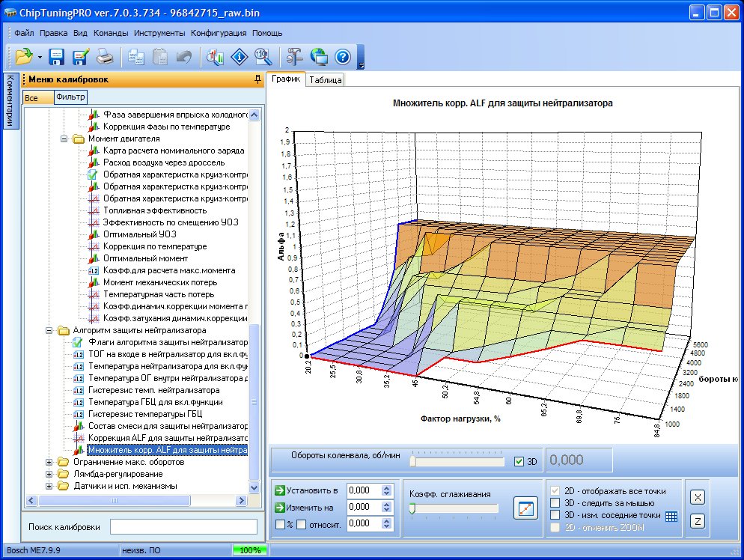Switch to the 'Таблица' tab

[x=325, y=80]
